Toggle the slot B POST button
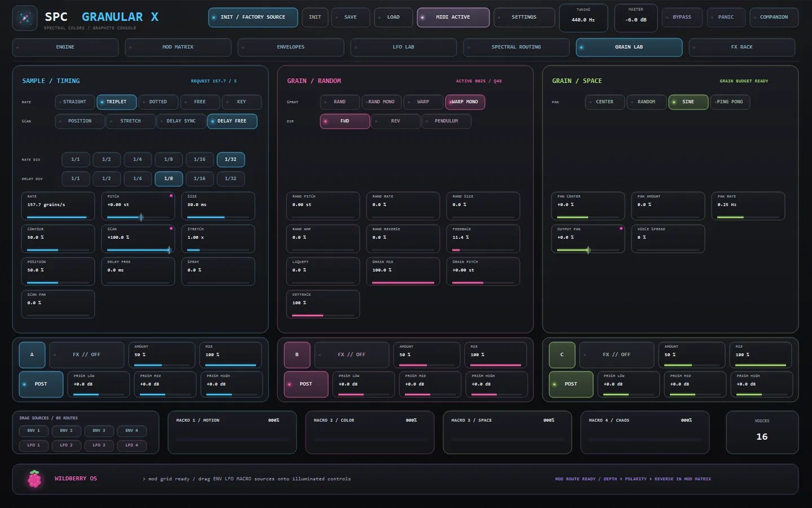The image size is (812, 508). [306, 384]
